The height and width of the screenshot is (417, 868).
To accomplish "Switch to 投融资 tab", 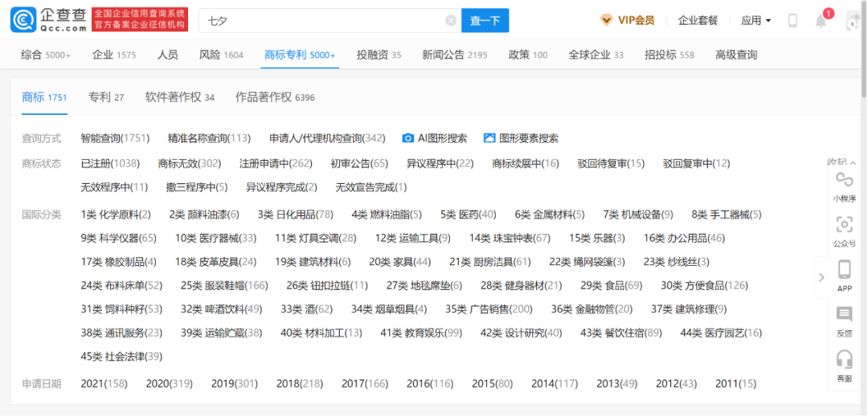I will pyautogui.click(x=379, y=55).
